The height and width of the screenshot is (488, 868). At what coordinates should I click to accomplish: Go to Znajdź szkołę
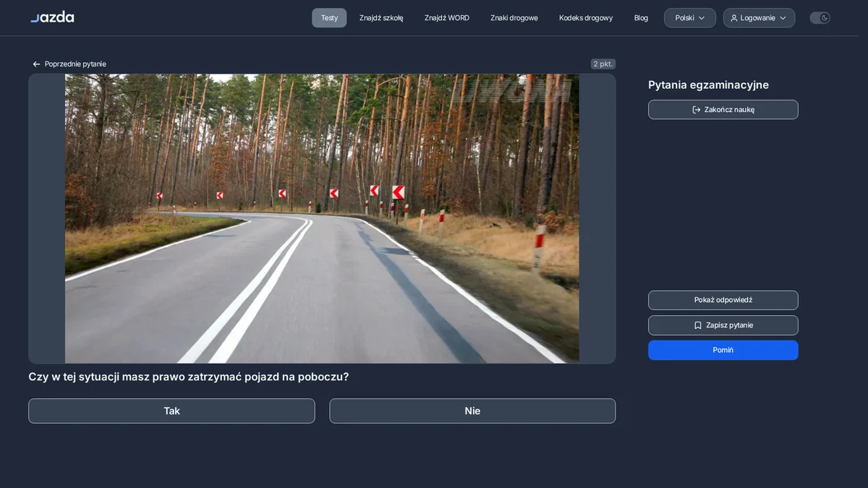[381, 18]
